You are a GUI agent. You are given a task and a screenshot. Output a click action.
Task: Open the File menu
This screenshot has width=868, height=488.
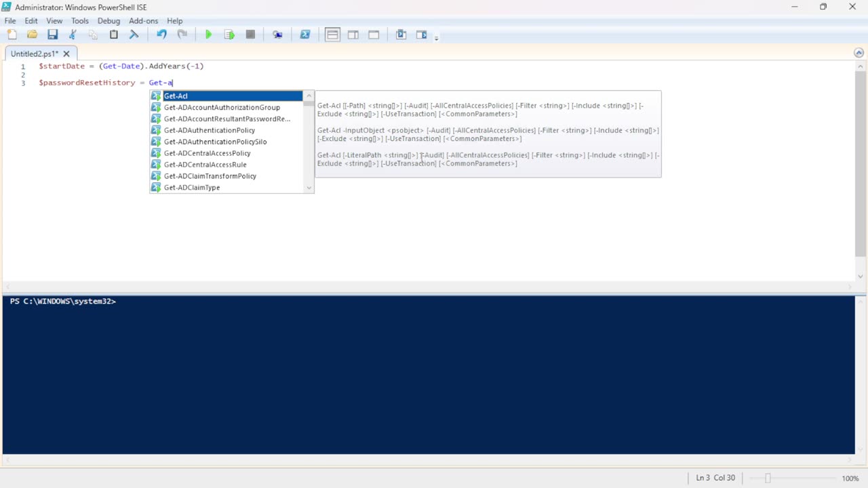(x=10, y=21)
